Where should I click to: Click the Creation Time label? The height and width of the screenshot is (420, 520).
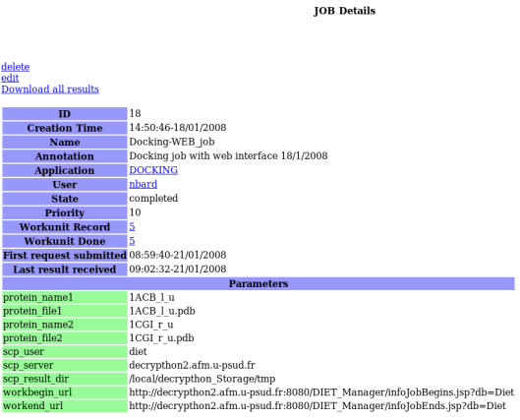click(x=65, y=128)
